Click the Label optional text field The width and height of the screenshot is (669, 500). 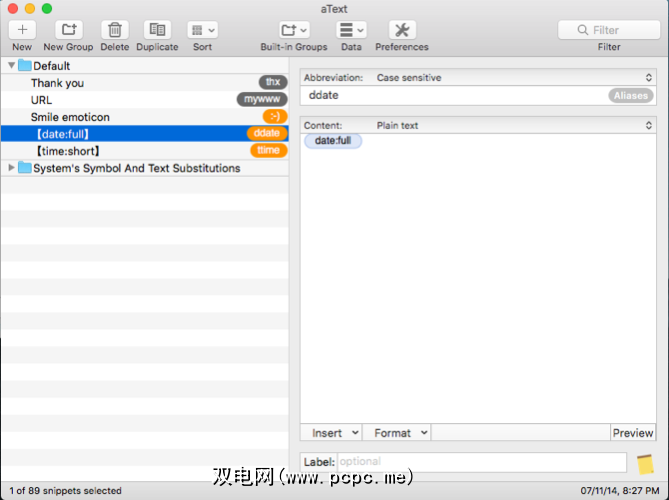[481, 463]
